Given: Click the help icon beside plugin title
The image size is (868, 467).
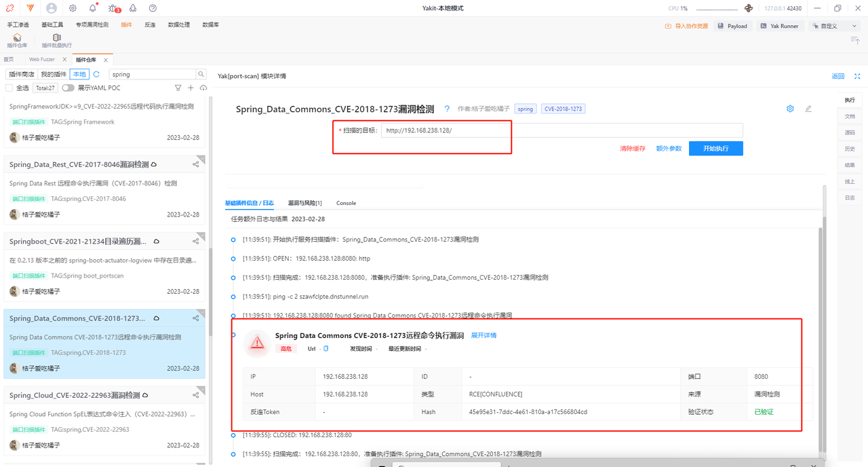Looking at the screenshot, I should tap(447, 109).
